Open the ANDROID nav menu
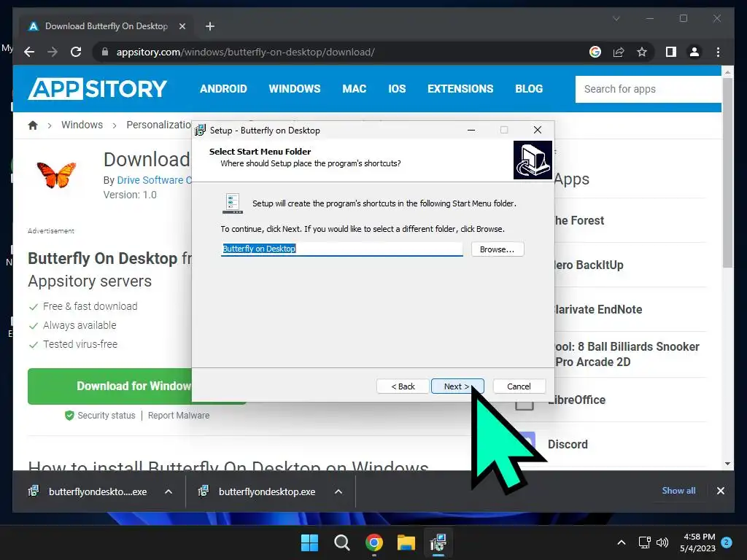 [x=223, y=88]
